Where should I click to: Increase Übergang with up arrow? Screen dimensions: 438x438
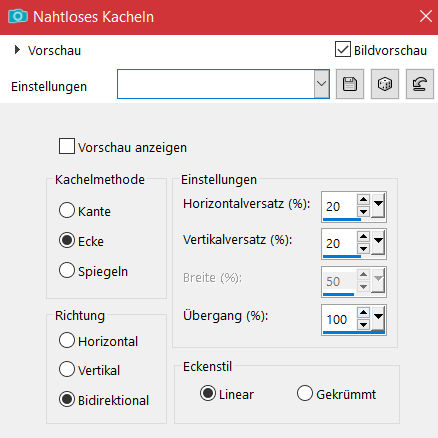point(363,313)
